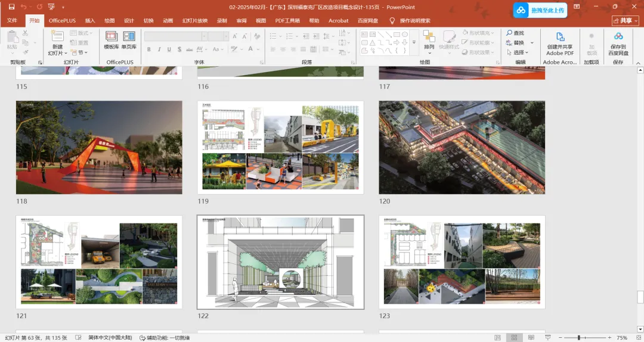The height and width of the screenshot is (342, 644).
Task: Select slide 119 thumbnail
Action: pos(280,147)
